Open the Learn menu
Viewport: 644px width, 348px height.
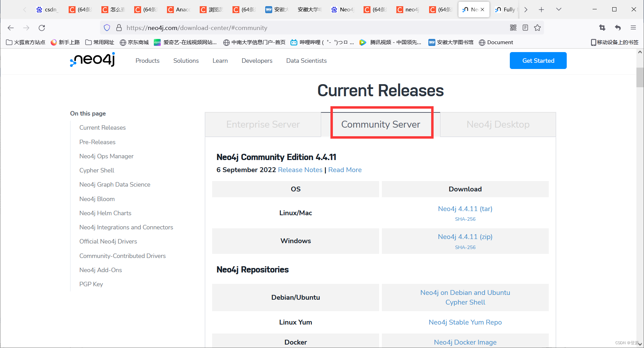220,61
